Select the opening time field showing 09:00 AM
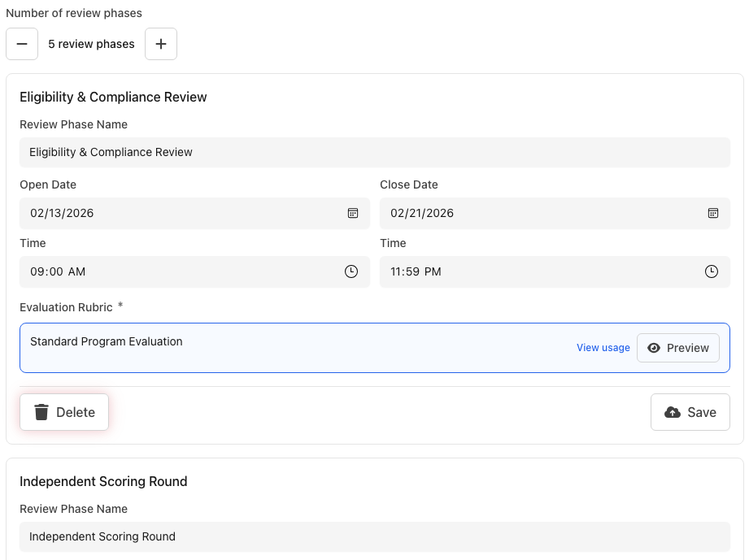 (163, 271)
